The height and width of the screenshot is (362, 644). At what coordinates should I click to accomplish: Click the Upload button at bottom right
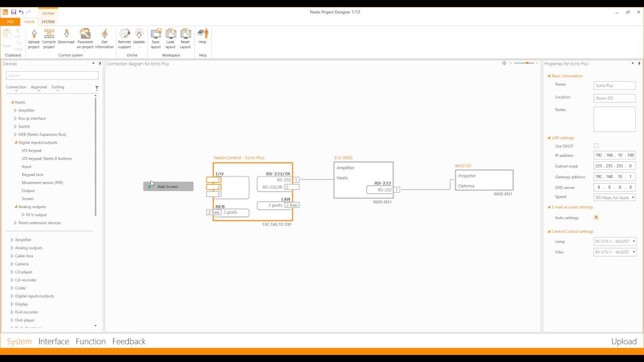click(x=624, y=341)
